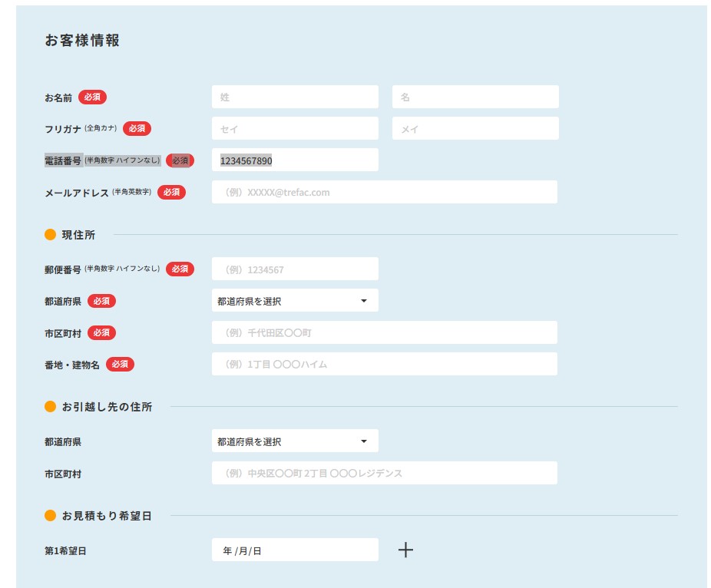The height and width of the screenshot is (588, 711).
Task: Click the メイ furigana input
Action: tap(475, 129)
